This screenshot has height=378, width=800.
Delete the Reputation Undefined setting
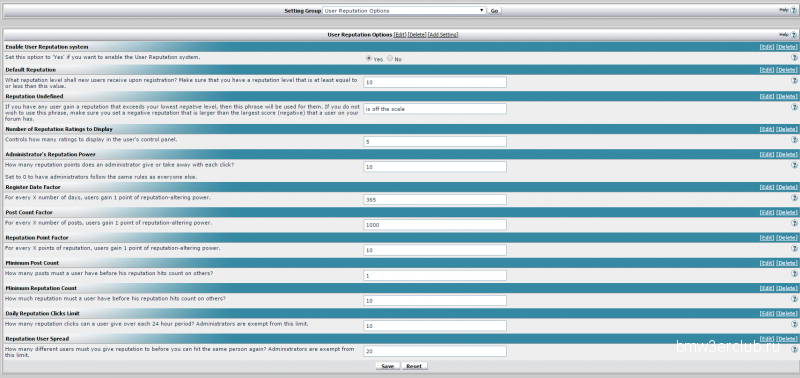786,96
